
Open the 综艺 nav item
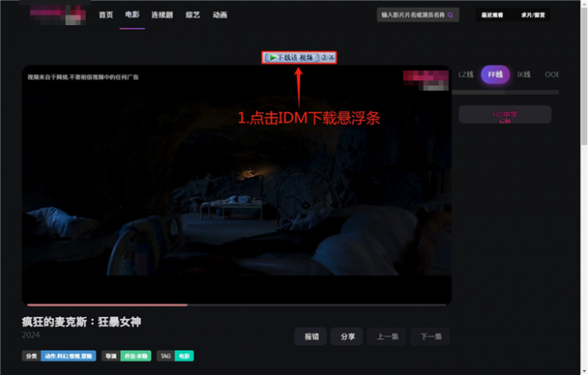193,15
